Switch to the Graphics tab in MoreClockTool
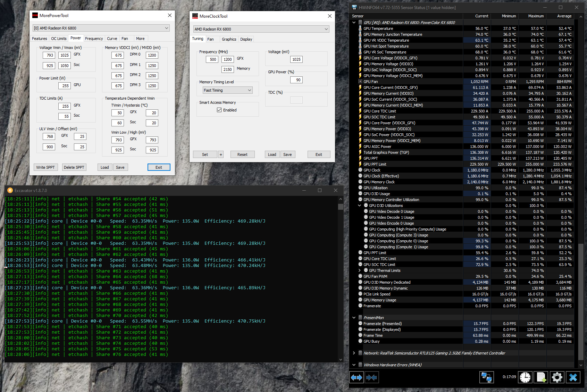Screen dimensions: 587x392 [229, 39]
